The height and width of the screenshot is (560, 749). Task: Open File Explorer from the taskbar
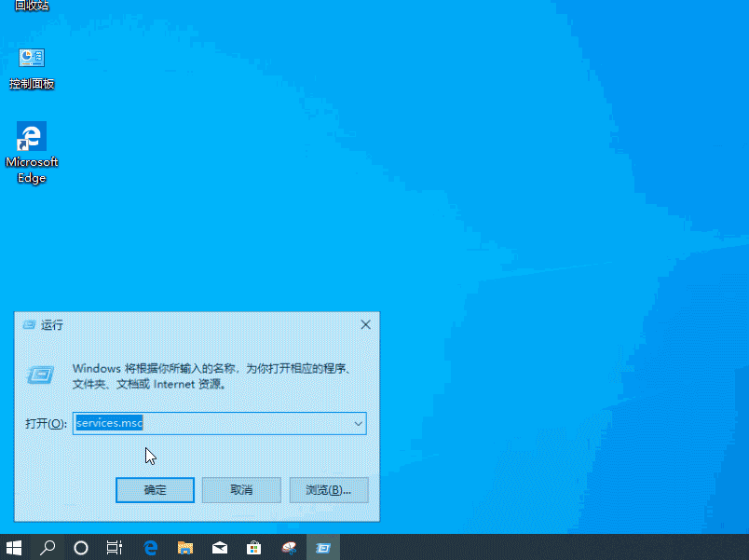184,548
